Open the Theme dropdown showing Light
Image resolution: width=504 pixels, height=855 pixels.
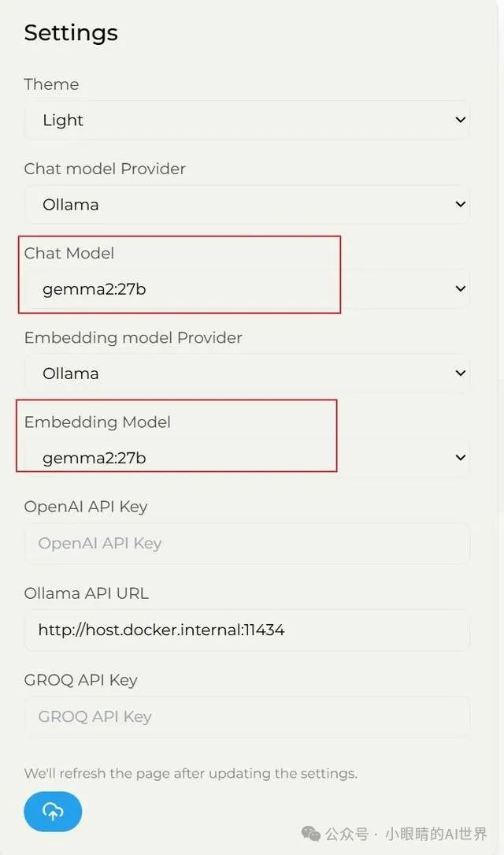pyautogui.click(x=247, y=119)
